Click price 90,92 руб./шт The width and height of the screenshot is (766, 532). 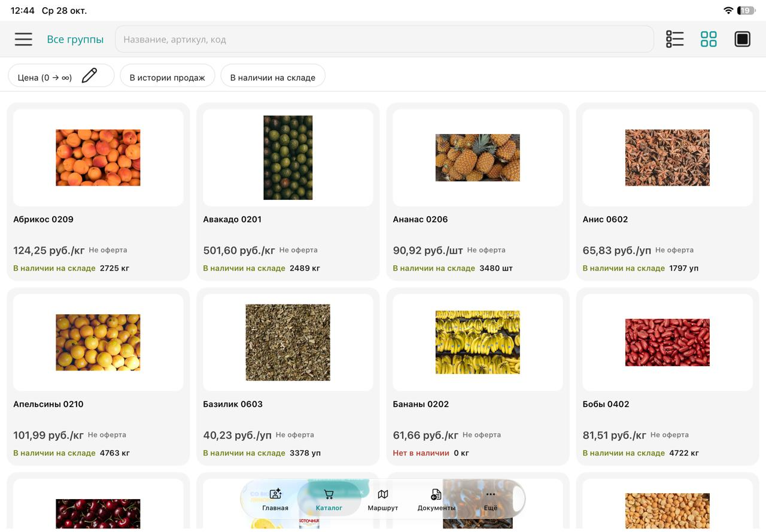click(x=428, y=250)
